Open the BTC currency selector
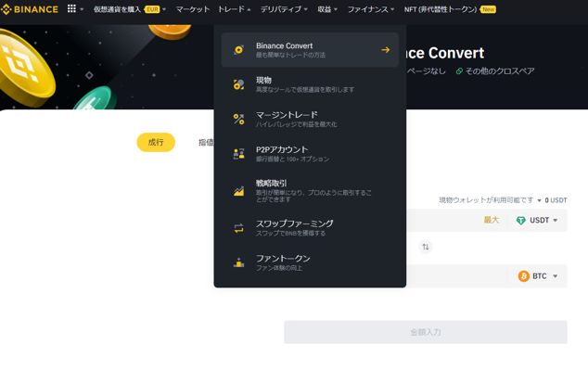The width and height of the screenshot is (588, 370). point(539,276)
